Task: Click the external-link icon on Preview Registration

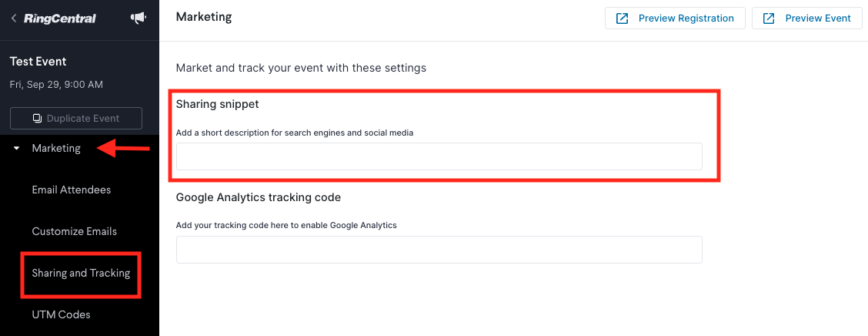Action: [x=623, y=18]
